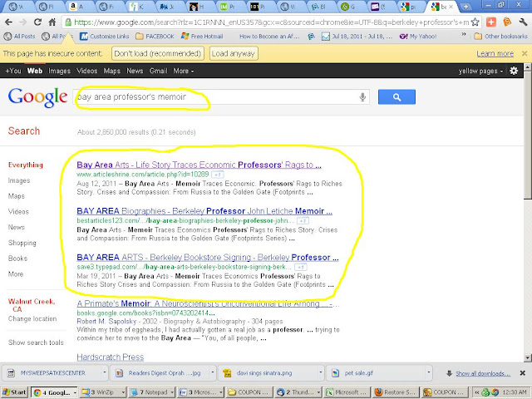This screenshot has height=399, width=532.
Task: Show hidden bookmarks with the chevron
Action: [x=464, y=35]
